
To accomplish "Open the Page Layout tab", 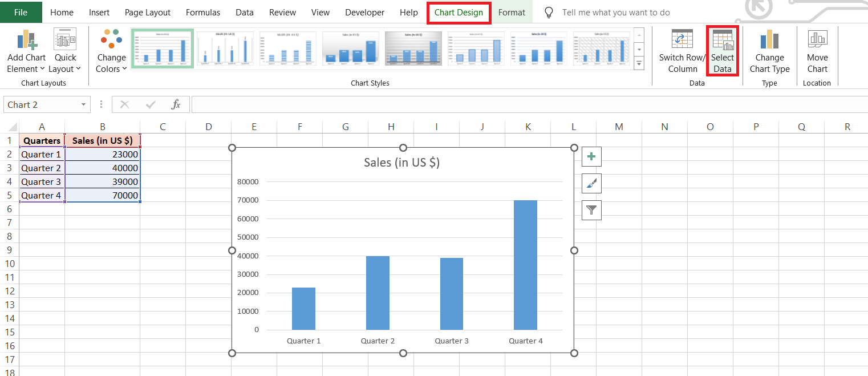I will (x=148, y=12).
